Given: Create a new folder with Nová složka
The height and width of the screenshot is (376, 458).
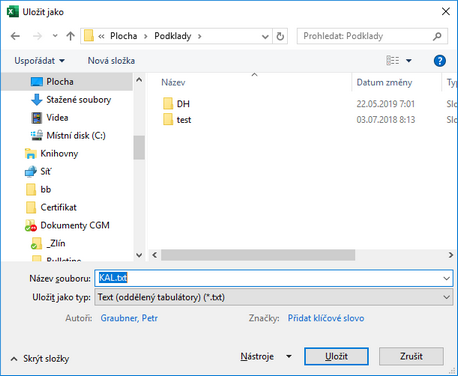Looking at the screenshot, I should 111,61.
